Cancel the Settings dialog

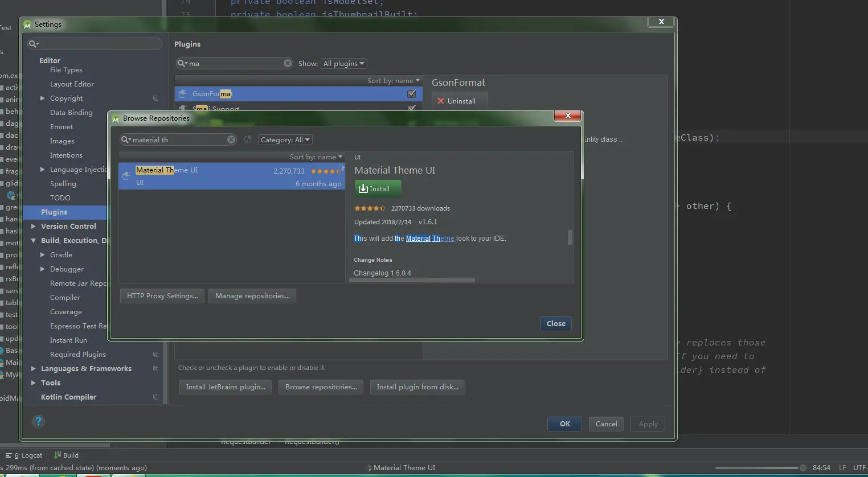coord(606,424)
